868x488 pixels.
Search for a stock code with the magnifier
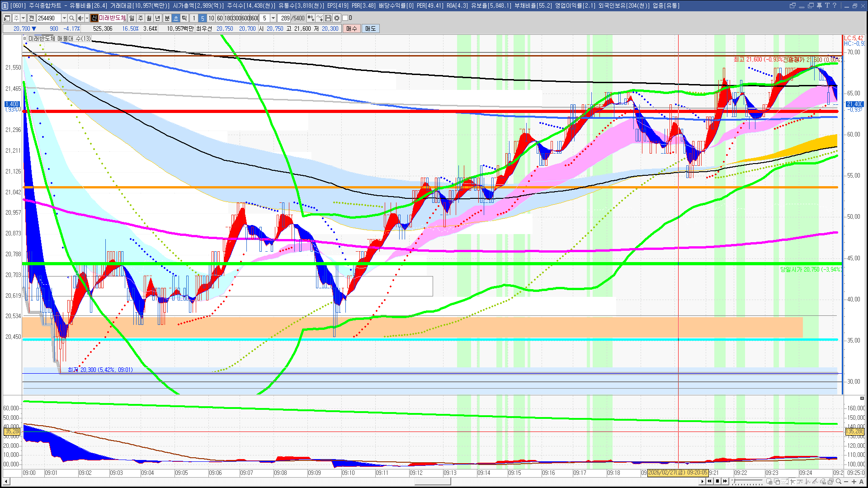71,18
